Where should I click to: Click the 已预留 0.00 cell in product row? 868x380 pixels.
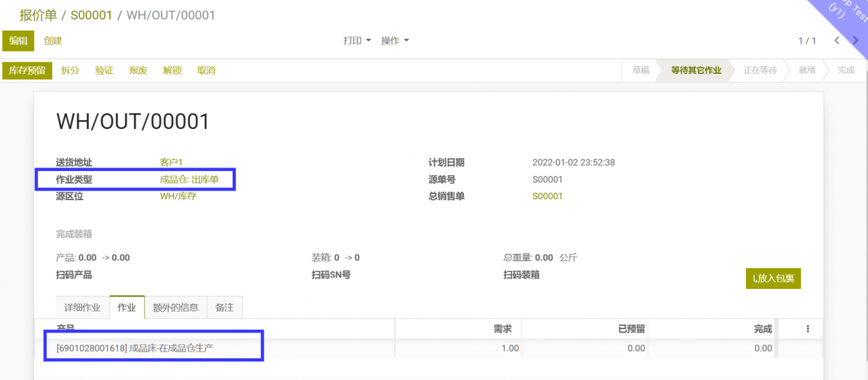coord(585,348)
